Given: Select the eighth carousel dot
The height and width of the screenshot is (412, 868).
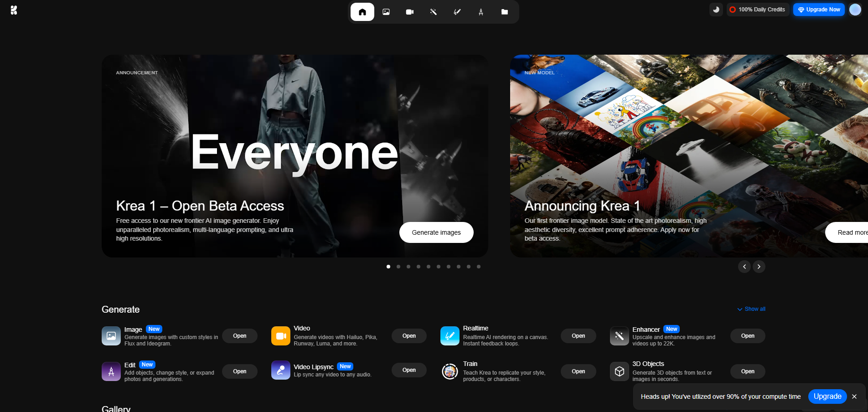Looking at the screenshot, I should [x=459, y=267].
